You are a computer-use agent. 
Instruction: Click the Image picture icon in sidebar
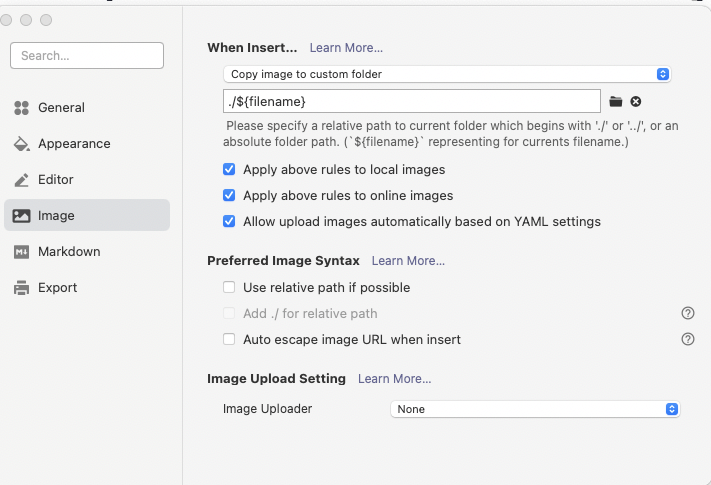pos(21,216)
